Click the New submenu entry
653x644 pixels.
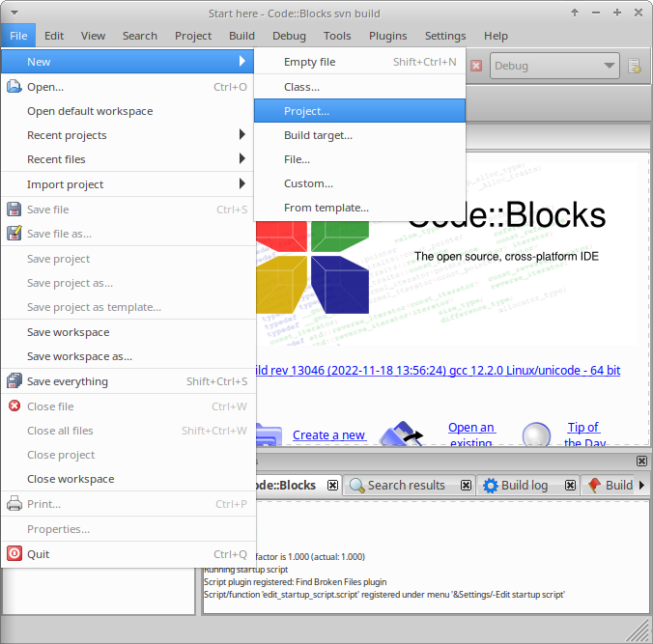click(128, 62)
